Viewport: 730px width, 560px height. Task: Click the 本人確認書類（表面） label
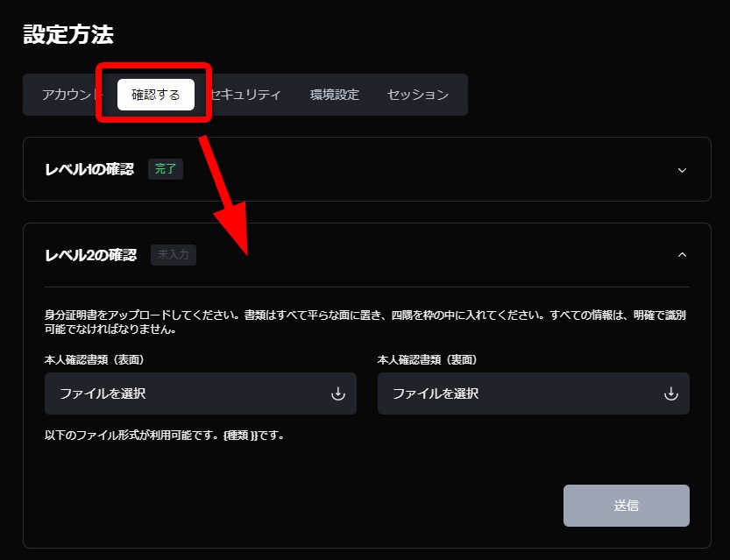tap(95, 360)
